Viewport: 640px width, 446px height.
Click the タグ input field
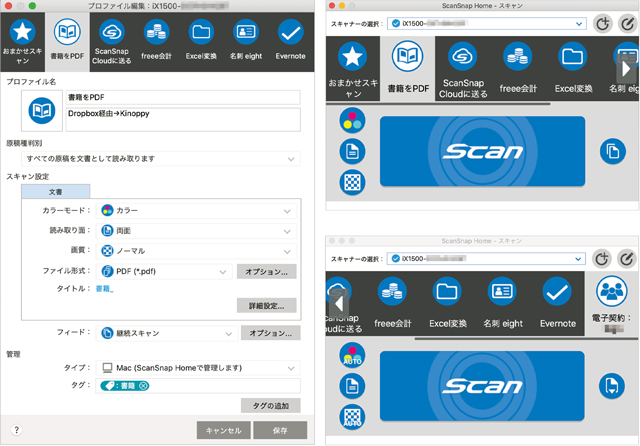(x=198, y=386)
